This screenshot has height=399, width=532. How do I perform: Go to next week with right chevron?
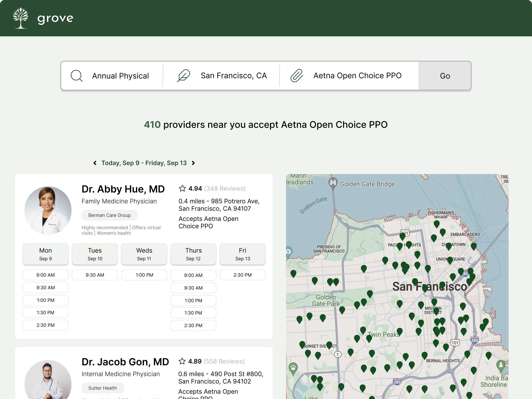coord(193,163)
